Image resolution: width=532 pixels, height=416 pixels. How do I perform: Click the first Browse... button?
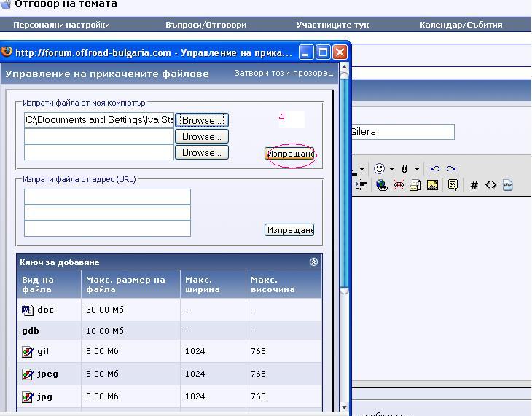[202, 120]
